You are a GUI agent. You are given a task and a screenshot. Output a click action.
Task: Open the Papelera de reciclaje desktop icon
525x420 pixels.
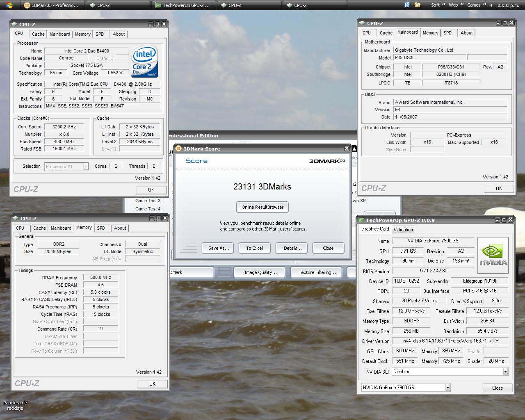coord(15,405)
